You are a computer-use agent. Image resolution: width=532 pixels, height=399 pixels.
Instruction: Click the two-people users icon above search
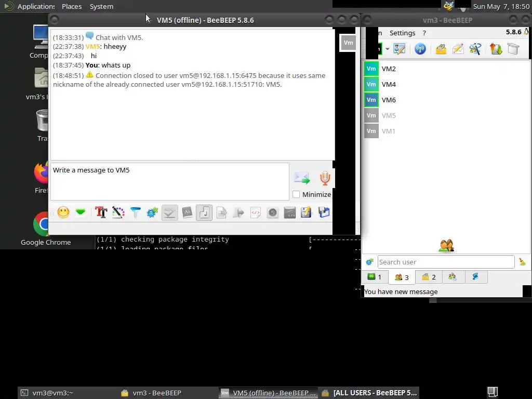(446, 246)
